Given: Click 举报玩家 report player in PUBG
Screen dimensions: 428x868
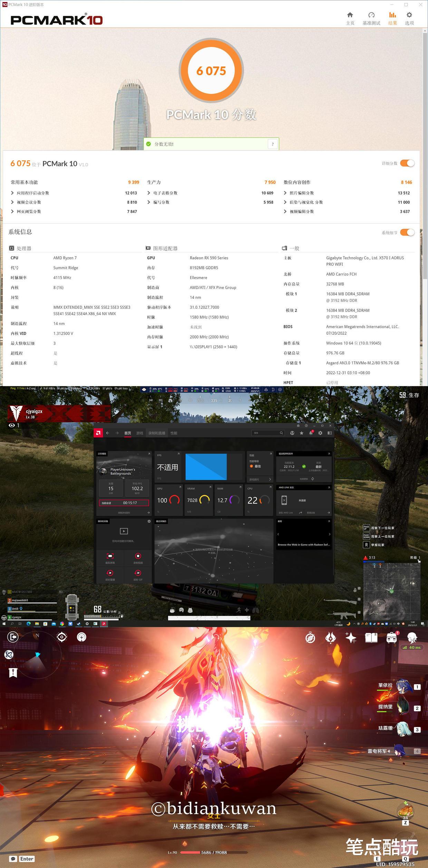Looking at the screenshot, I should (x=379, y=545).
